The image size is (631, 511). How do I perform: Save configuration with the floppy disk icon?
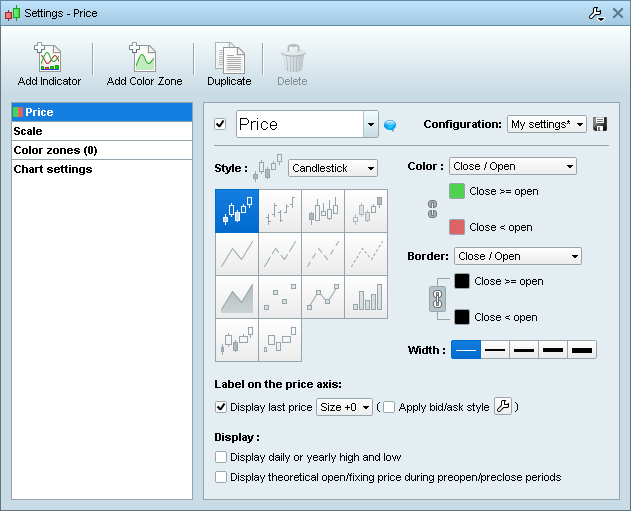tap(600, 124)
